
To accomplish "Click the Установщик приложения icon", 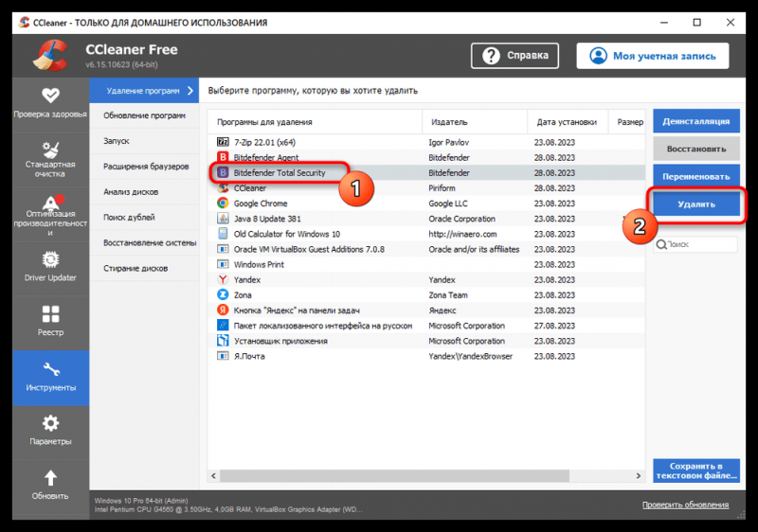I will click(x=223, y=341).
